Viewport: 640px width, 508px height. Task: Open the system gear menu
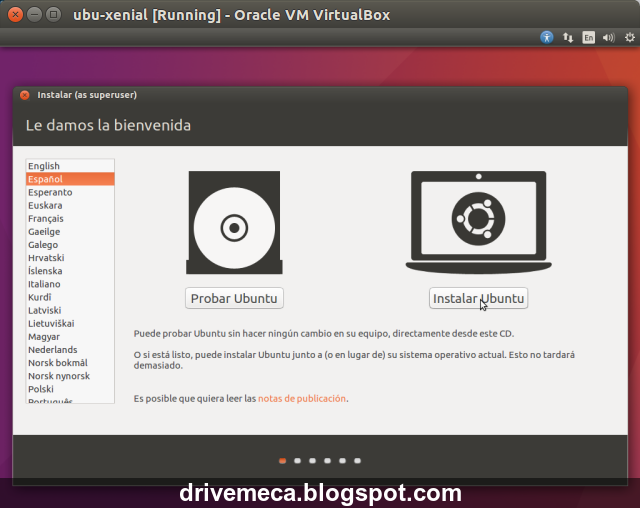click(x=630, y=38)
